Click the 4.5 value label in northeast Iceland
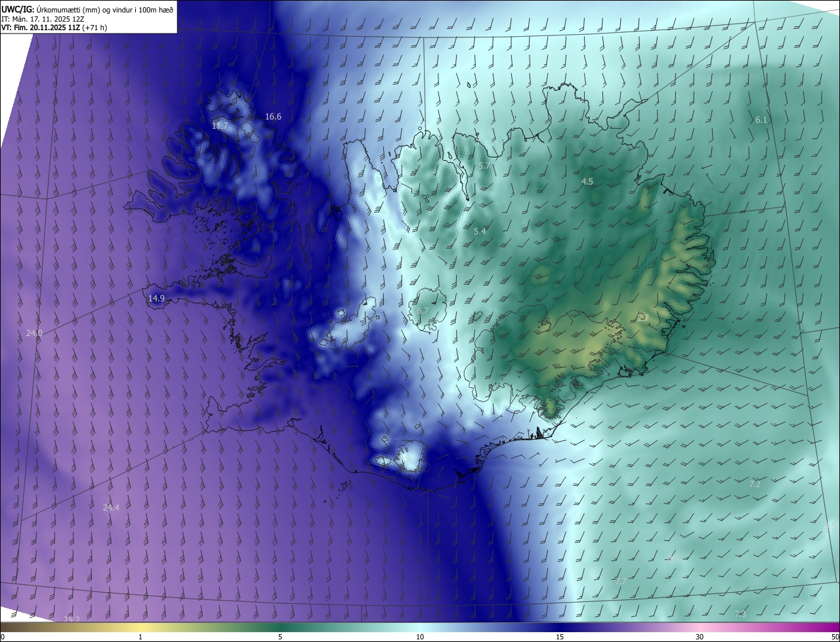Screen dimensions: 840x642 click(x=587, y=181)
